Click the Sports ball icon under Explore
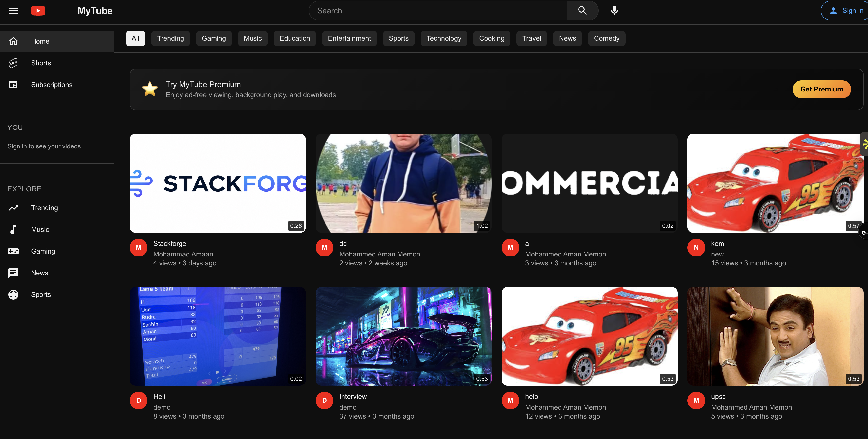This screenshot has height=439, width=868. (13, 294)
